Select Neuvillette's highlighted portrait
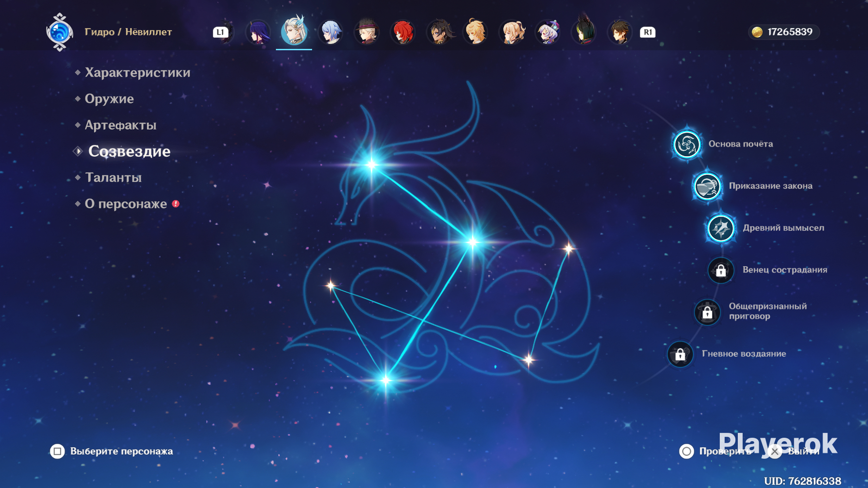This screenshot has height=488, width=868. coord(294,31)
